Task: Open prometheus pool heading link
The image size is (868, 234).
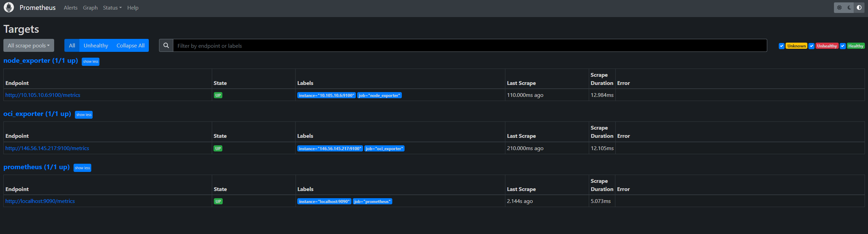Action: 36,167
